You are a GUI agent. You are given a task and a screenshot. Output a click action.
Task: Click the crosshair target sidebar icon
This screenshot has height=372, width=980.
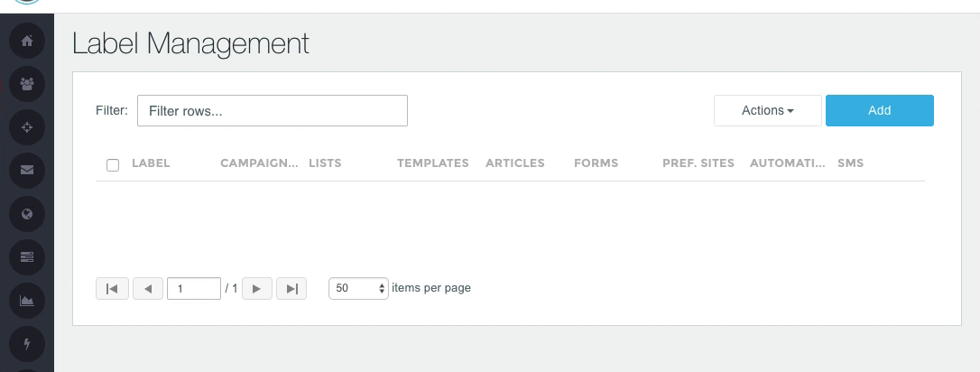point(27,127)
